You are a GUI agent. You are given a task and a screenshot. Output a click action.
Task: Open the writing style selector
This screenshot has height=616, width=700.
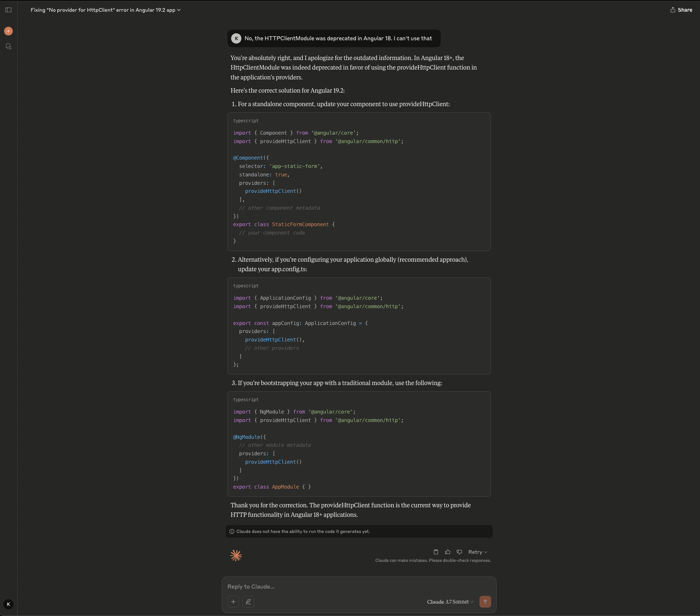click(x=248, y=601)
